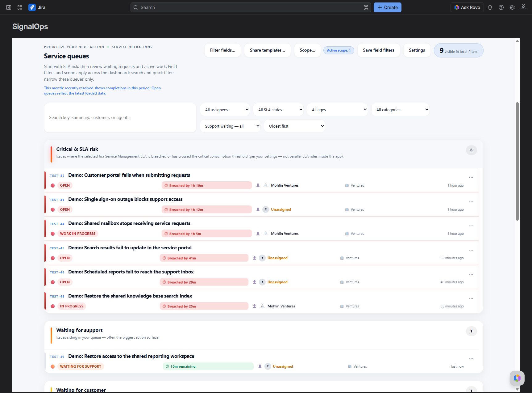Screen dimensions: 532x393
Task: Click the Ask Rovo button
Action: [x=467, y=7]
